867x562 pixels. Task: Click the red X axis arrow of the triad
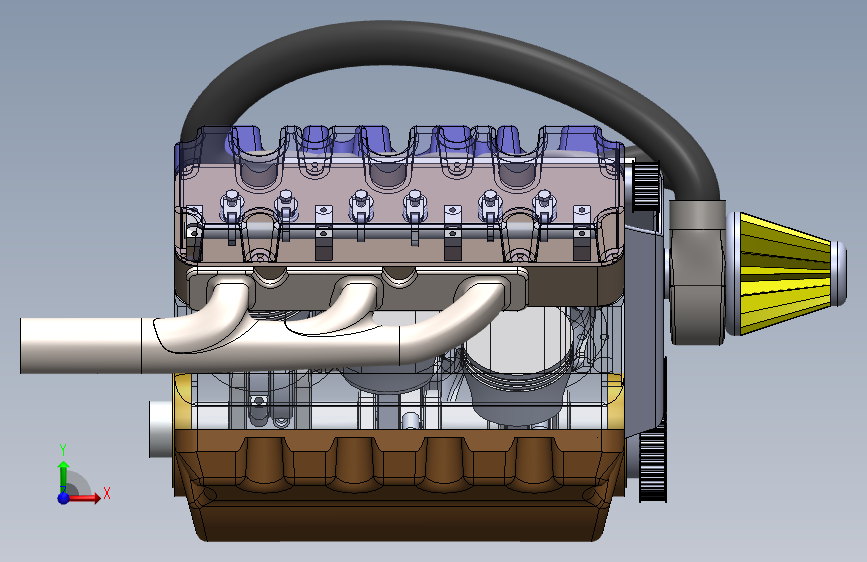click(x=84, y=498)
